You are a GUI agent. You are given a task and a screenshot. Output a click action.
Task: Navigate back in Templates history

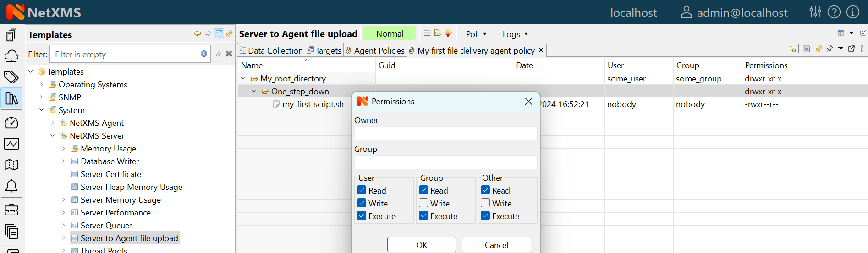pos(198,33)
